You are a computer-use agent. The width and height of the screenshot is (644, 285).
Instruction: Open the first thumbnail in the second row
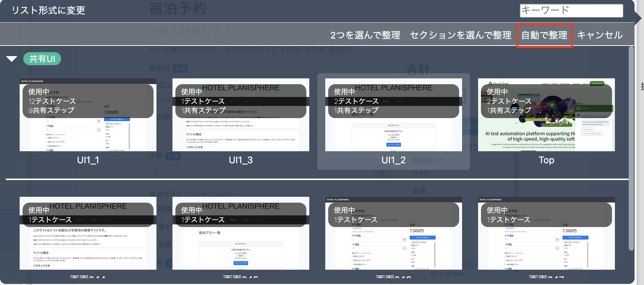pyautogui.click(x=88, y=233)
